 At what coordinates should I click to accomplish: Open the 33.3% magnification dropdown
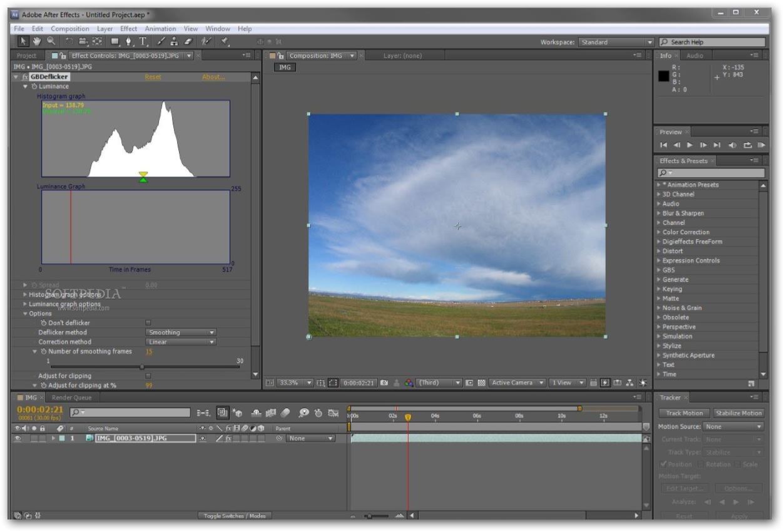(295, 382)
